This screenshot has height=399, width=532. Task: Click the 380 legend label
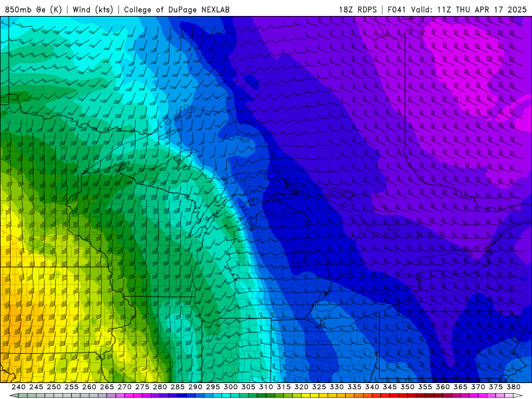coord(513,387)
